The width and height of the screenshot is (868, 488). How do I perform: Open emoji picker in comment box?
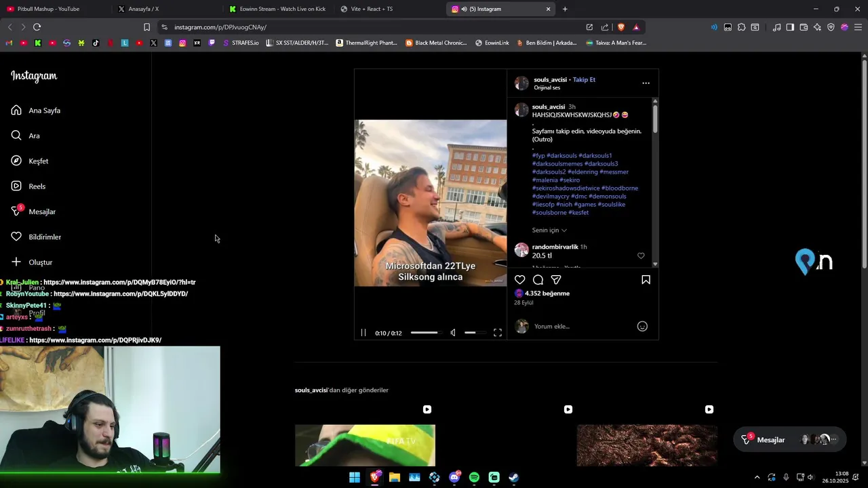point(642,327)
